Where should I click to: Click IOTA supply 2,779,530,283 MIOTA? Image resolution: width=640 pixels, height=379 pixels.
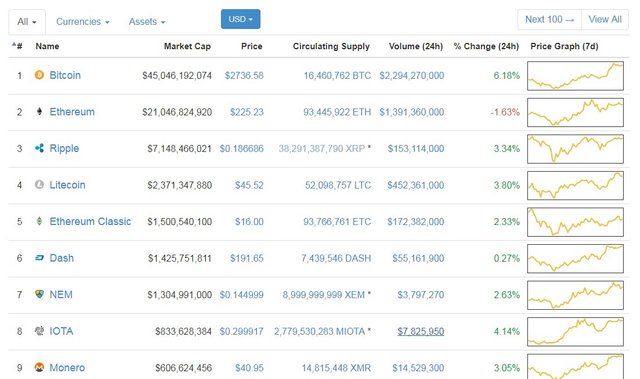tap(319, 331)
